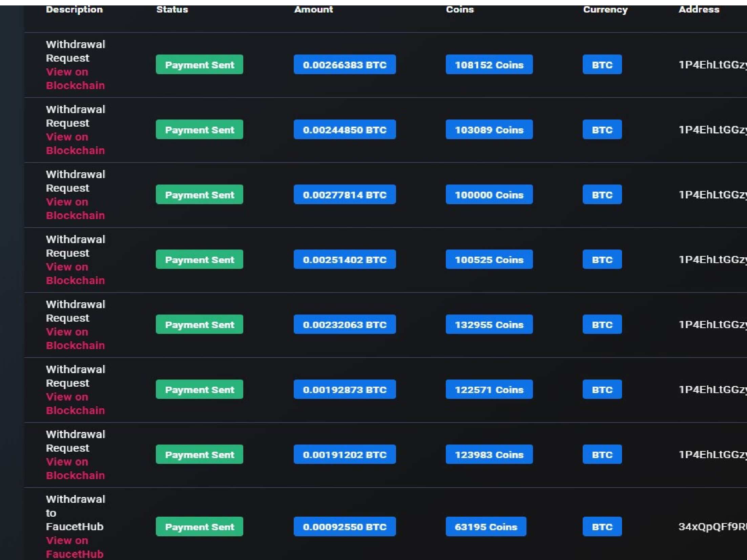747x560 pixels.
Task: Click Payment Sent badge in 100000 Coins row
Action: coord(200,194)
